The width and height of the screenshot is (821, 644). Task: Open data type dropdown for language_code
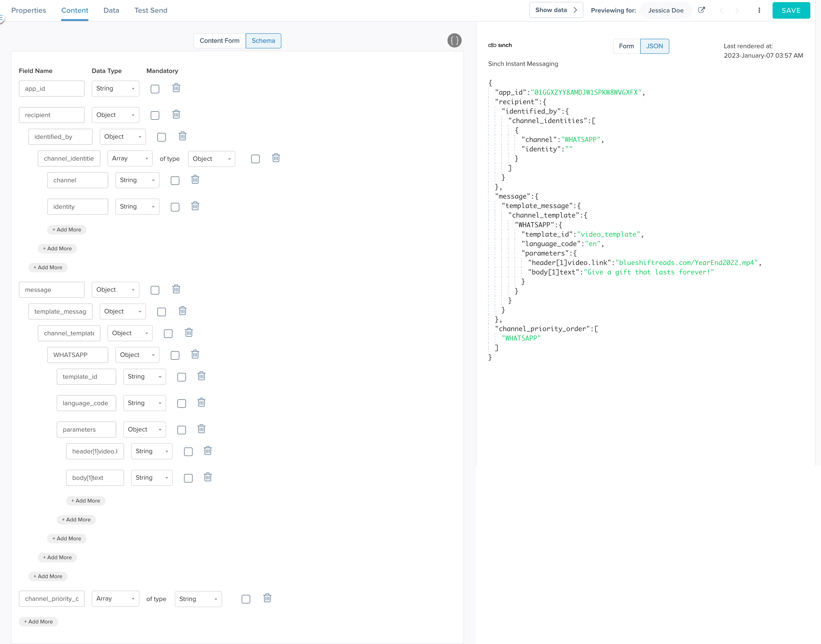click(144, 403)
